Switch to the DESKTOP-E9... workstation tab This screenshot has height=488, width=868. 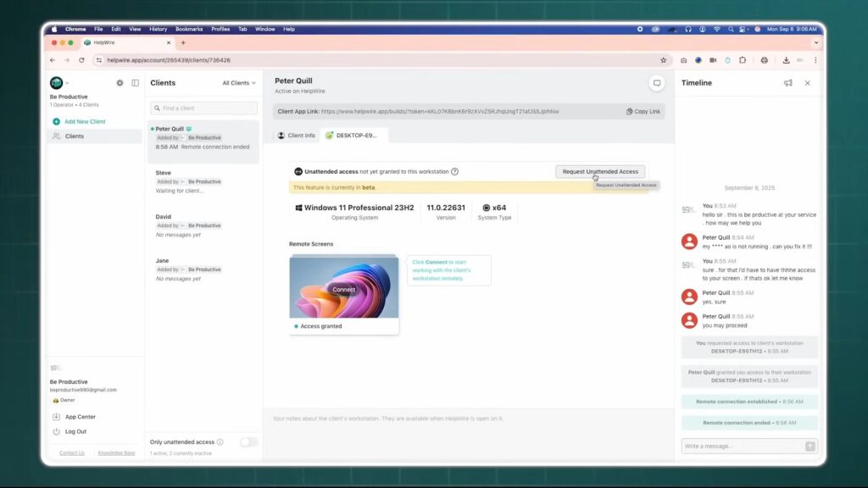353,136
